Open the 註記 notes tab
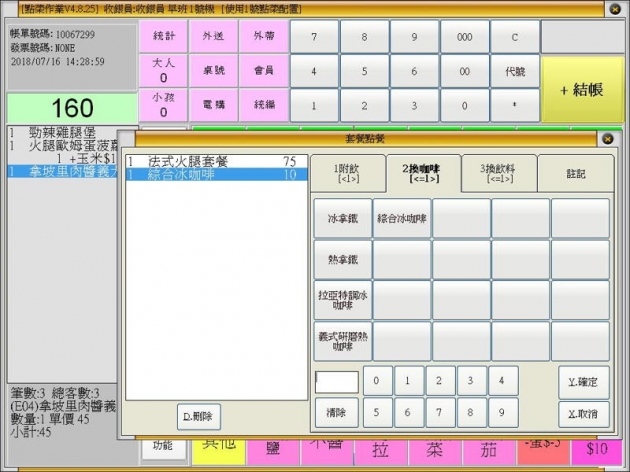Image resolution: width=630 pixels, height=472 pixels. 575,173
